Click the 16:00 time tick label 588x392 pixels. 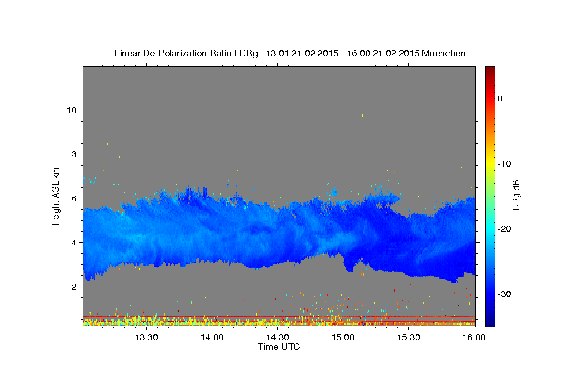473,338
